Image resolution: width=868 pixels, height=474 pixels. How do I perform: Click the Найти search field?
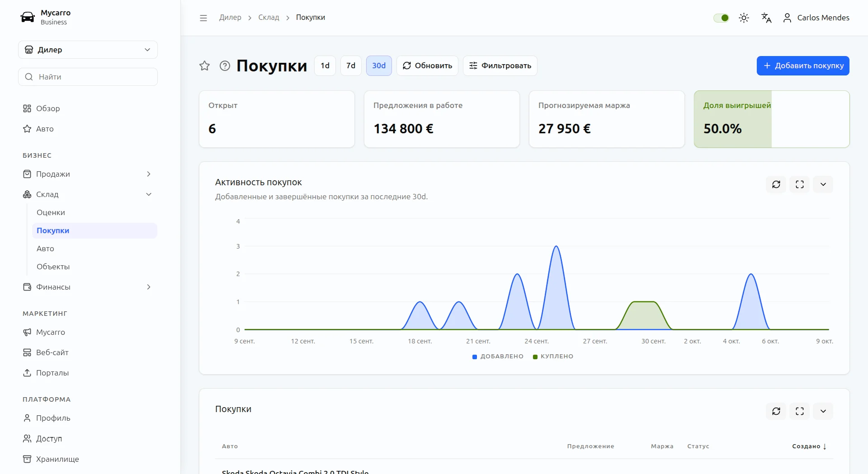point(88,77)
